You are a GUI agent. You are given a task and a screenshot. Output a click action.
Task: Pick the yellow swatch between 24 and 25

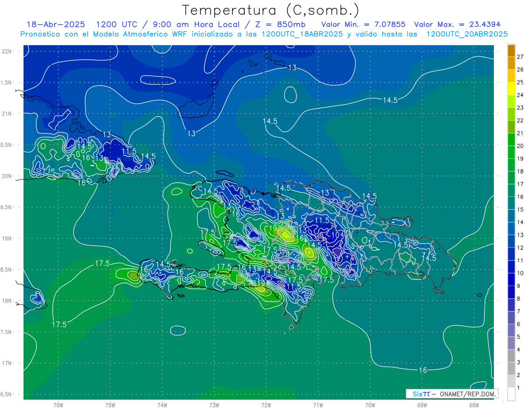[x=511, y=89]
